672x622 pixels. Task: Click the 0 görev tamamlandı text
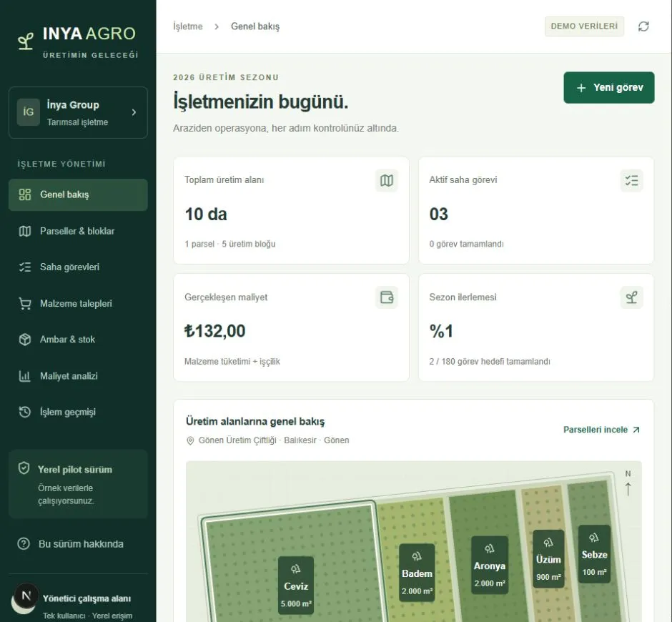click(466, 244)
